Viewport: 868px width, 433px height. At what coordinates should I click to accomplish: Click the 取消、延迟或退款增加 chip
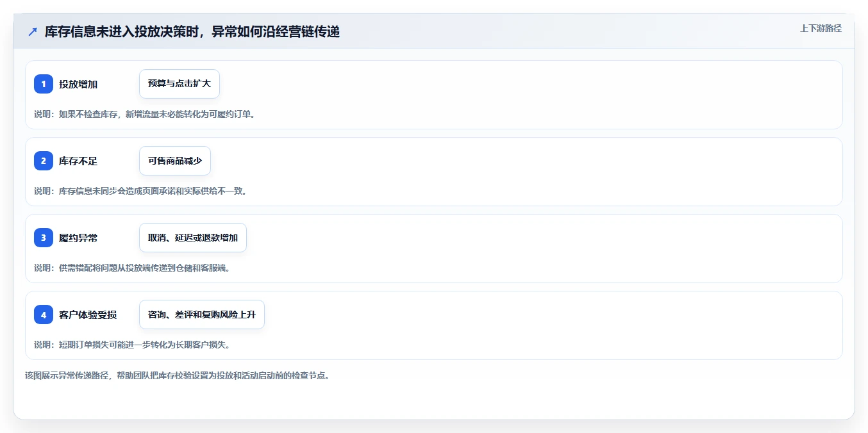193,238
